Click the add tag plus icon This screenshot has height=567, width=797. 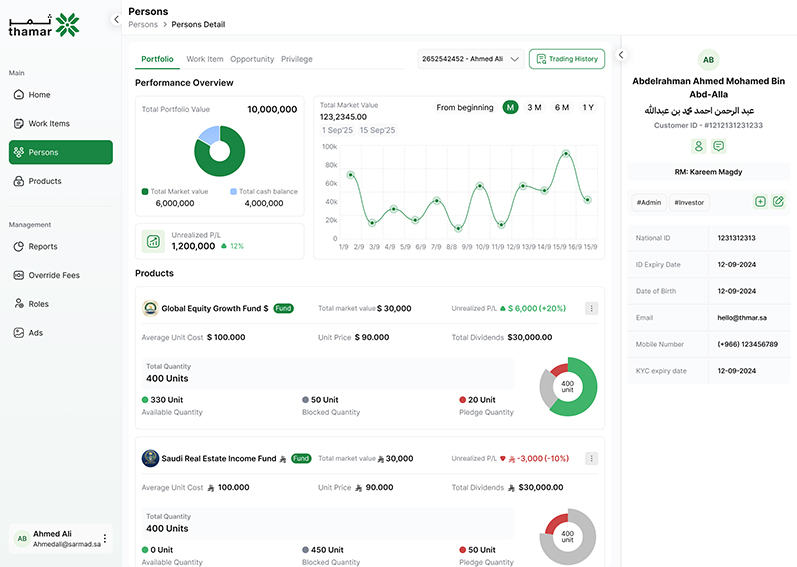point(760,202)
